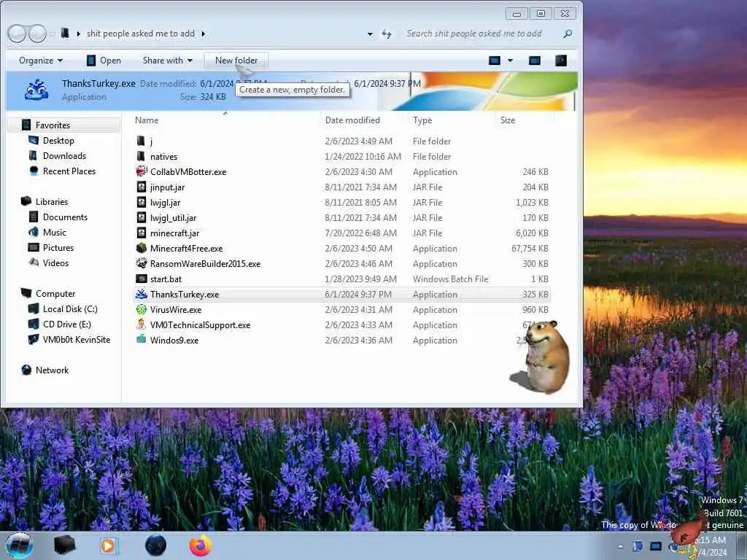Select the natives folder icon

[x=141, y=156]
